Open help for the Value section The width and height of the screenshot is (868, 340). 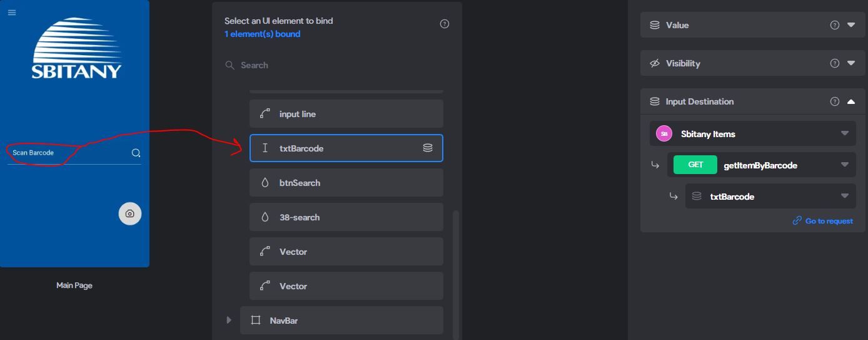[834, 25]
